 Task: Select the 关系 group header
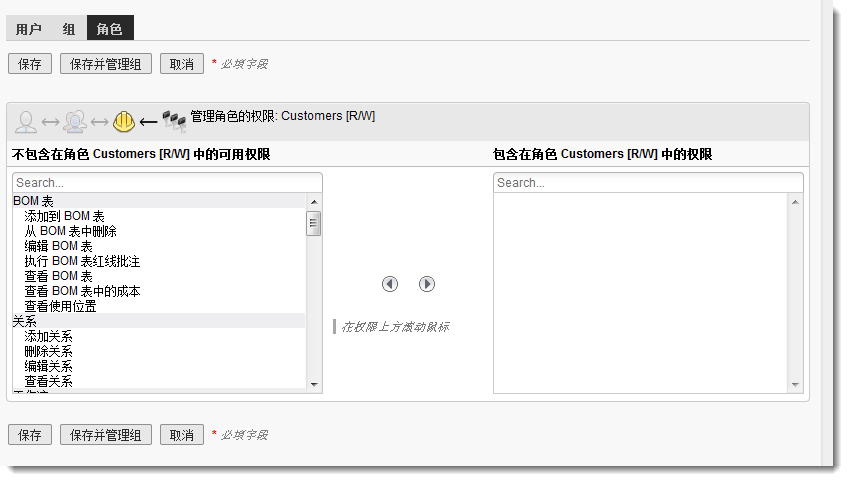pyautogui.click(x=159, y=321)
